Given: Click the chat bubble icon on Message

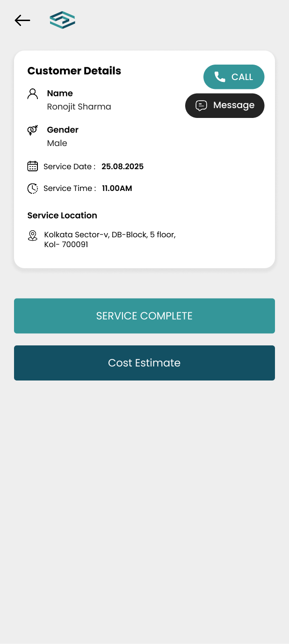Looking at the screenshot, I should pos(201,105).
